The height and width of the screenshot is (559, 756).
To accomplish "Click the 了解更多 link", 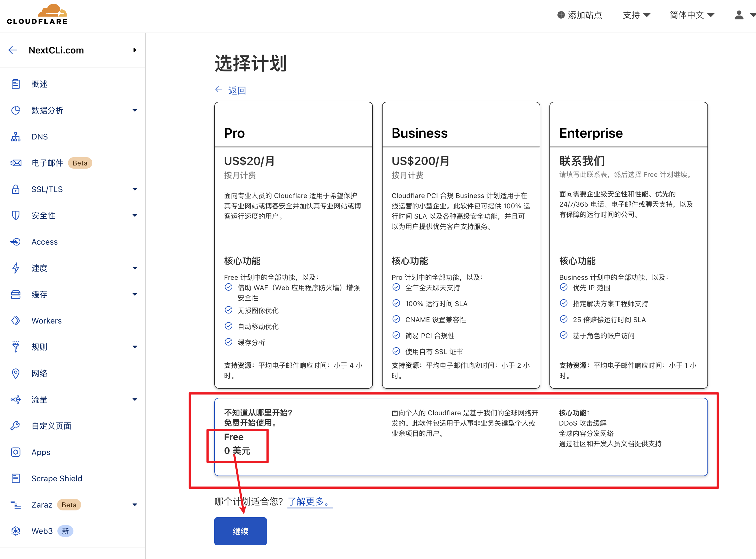I will pyautogui.click(x=310, y=502).
